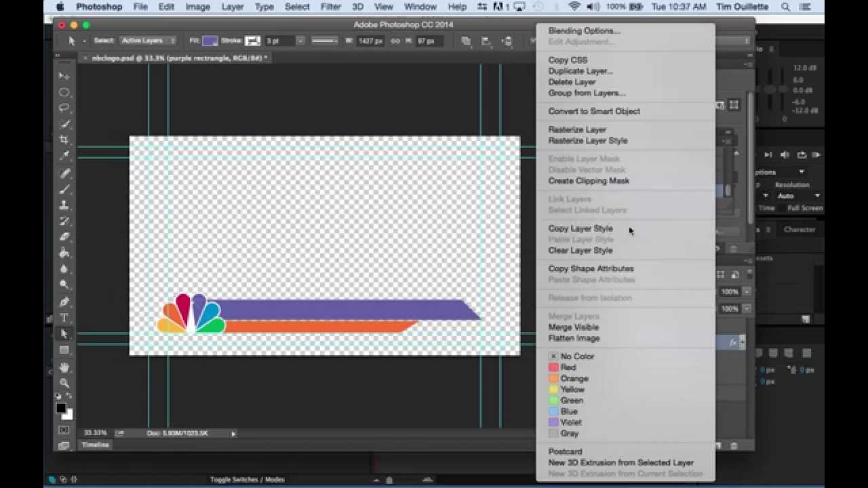Open path alignment options icon
This screenshot has width=868, height=488.
(486, 41)
